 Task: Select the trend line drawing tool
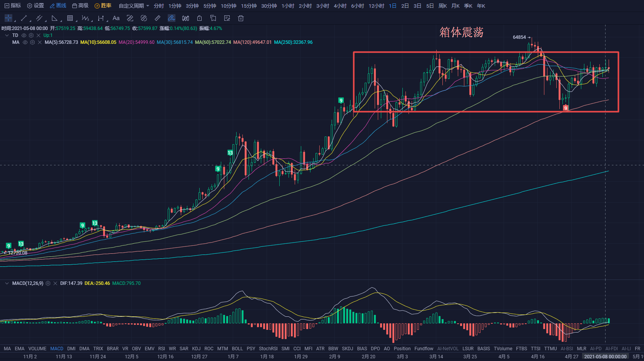(x=24, y=18)
